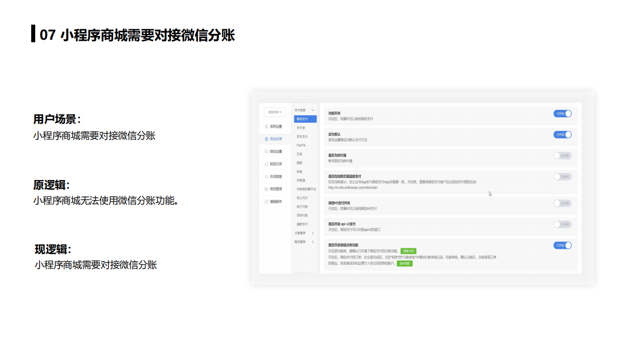Turn off the 设为默认 toggle
The width and height of the screenshot is (644, 362).
(562, 135)
